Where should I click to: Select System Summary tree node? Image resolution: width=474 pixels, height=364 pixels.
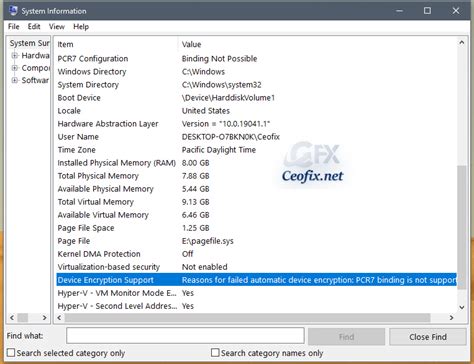[x=29, y=43]
